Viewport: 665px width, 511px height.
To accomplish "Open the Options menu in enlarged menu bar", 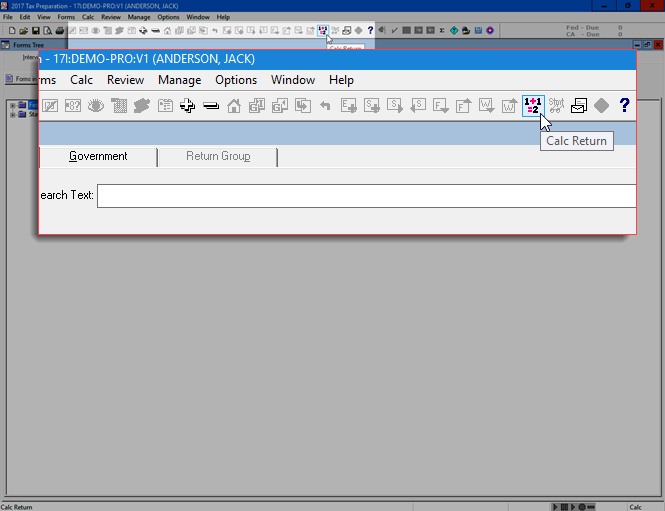I will (x=236, y=80).
